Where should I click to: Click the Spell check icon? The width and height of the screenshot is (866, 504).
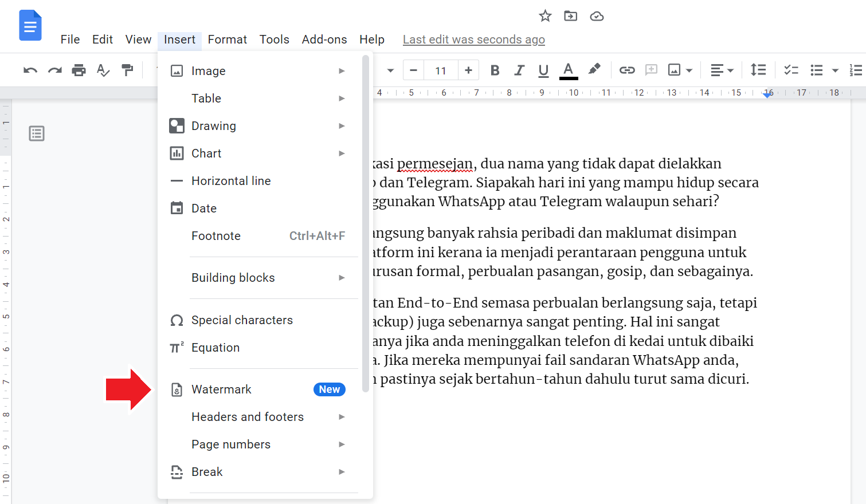tap(103, 70)
